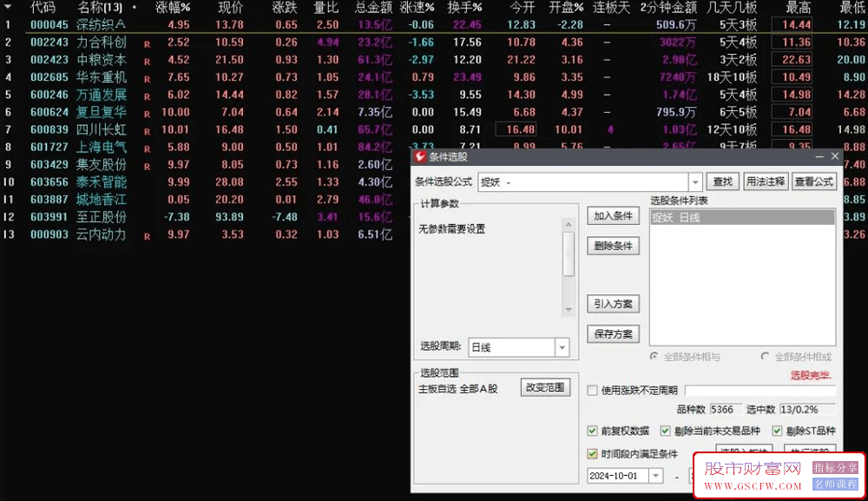Sort by 名称(13) column header
Image resolution: width=868 pixels, height=501 pixels.
point(100,7)
